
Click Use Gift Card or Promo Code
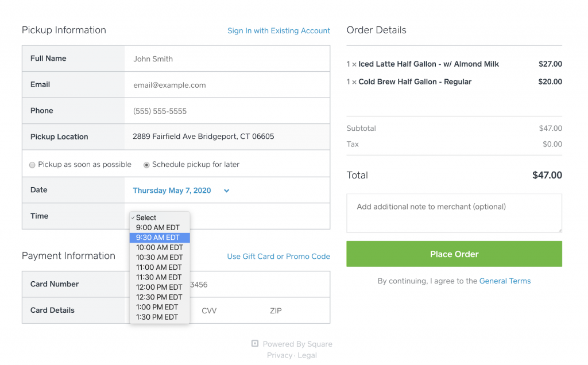(278, 257)
